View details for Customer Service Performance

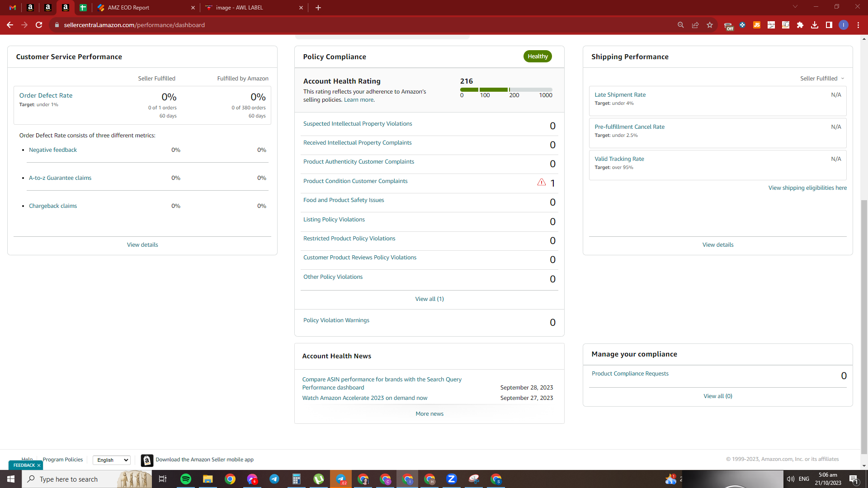pos(142,245)
